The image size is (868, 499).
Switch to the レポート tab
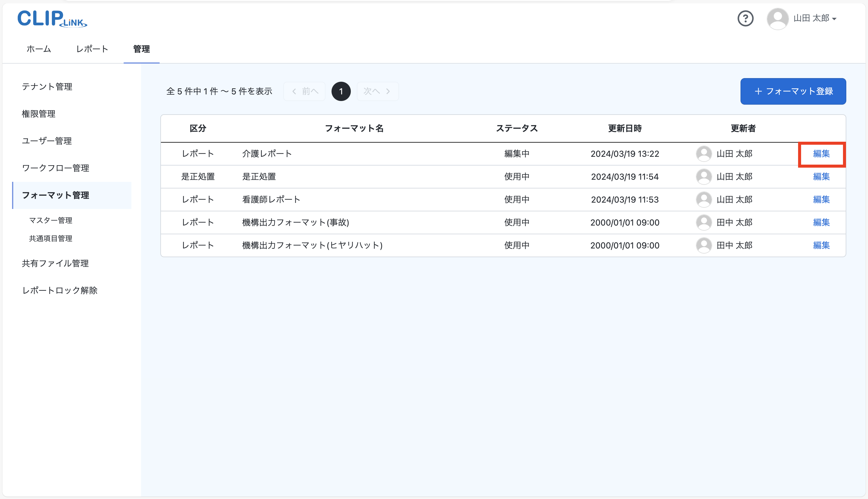(92, 49)
